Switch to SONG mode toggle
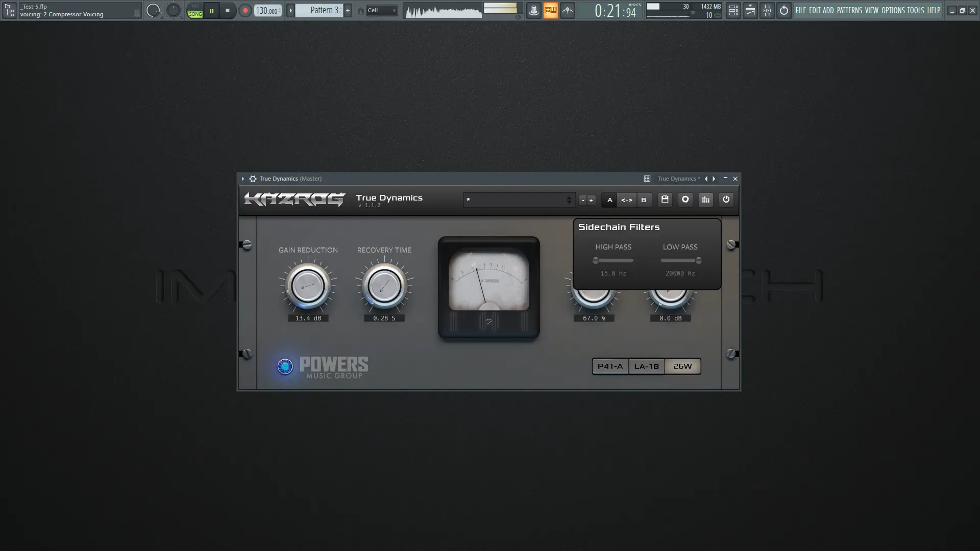 (195, 14)
